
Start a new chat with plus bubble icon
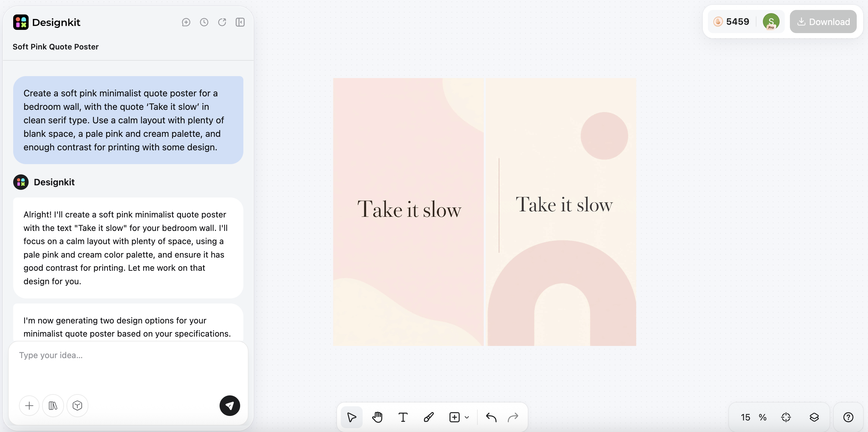coord(186,22)
